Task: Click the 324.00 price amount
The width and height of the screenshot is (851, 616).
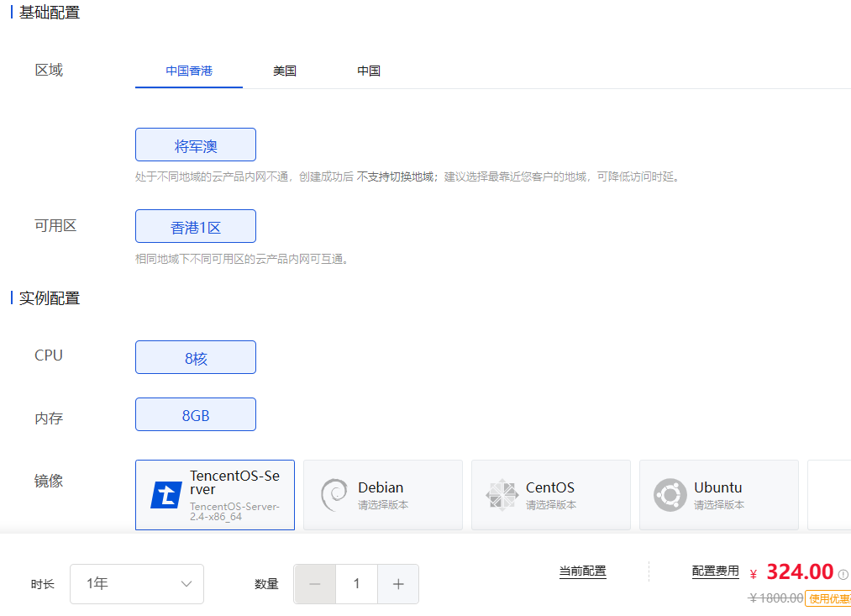Action: pyautogui.click(x=800, y=571)
